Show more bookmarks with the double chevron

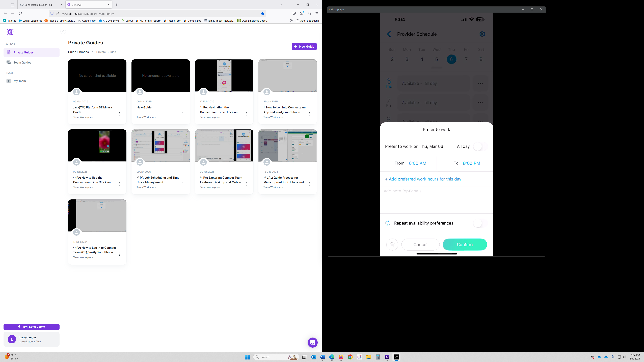pyautogui.click(x=291, y=21)
